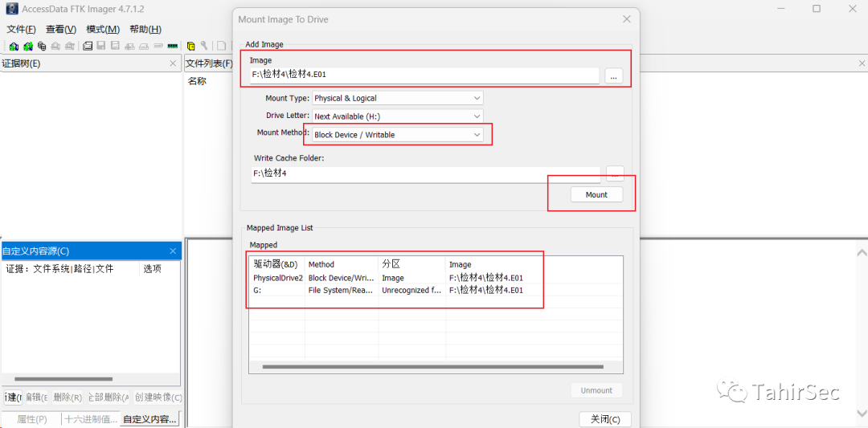Click the Verify Drive/Image toolbar icon
868x428 pixels.
pyautogui.click(x=158, y=46)
